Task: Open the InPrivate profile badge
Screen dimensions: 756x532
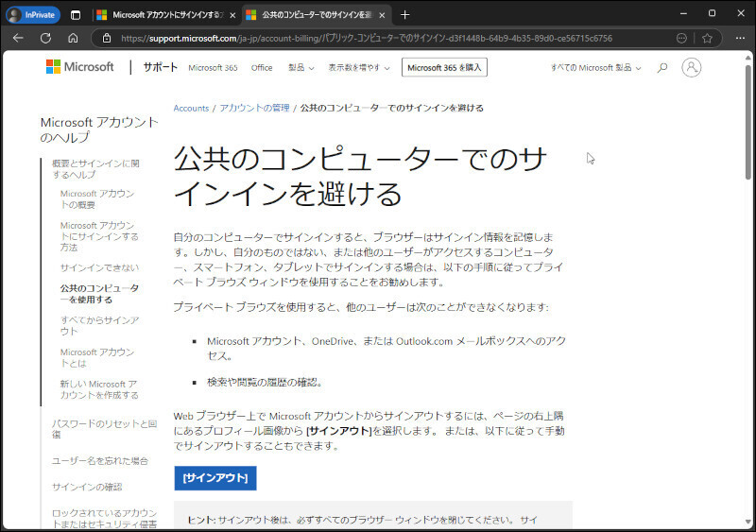Action: [x=33, y=15]
